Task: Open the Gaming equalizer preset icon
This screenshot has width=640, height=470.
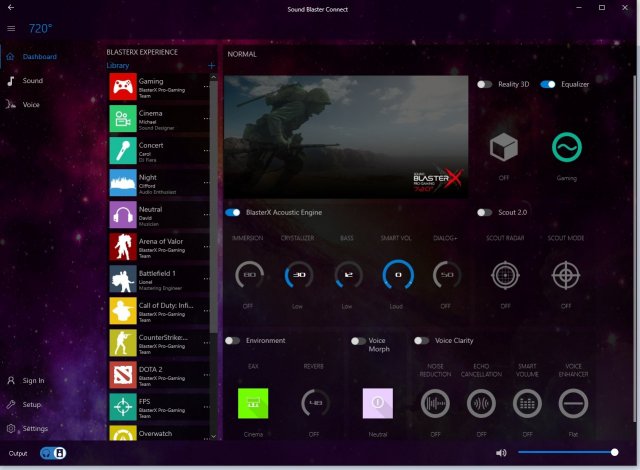Action: click(x=567, y=147)
